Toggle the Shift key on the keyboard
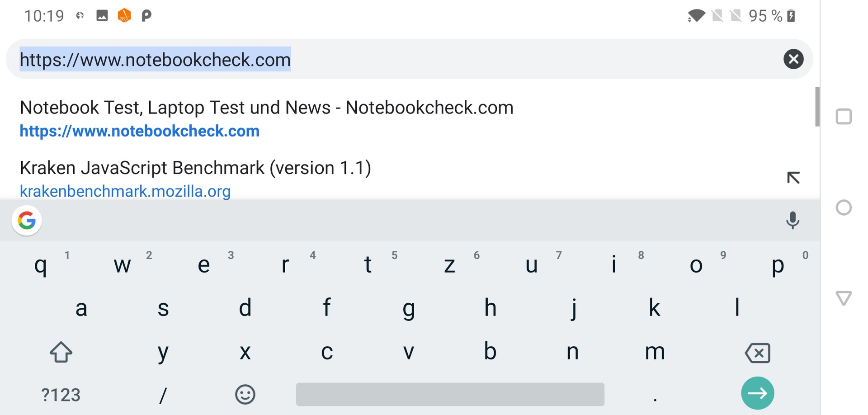The height and width of the screenshot is (415, 868). coord(61,352)
